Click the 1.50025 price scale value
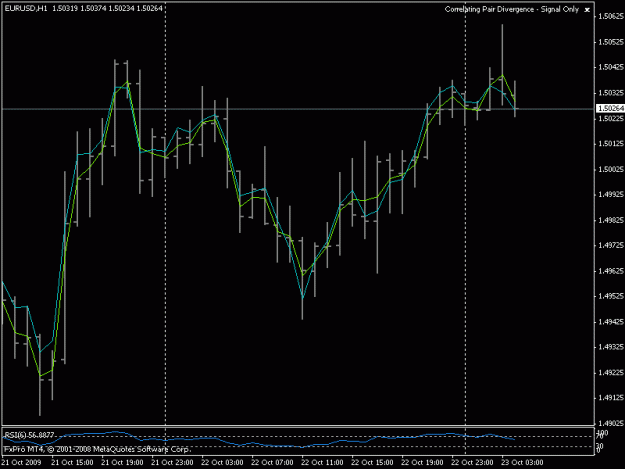The width and height of the screenshot is (625, 469). 611,169
